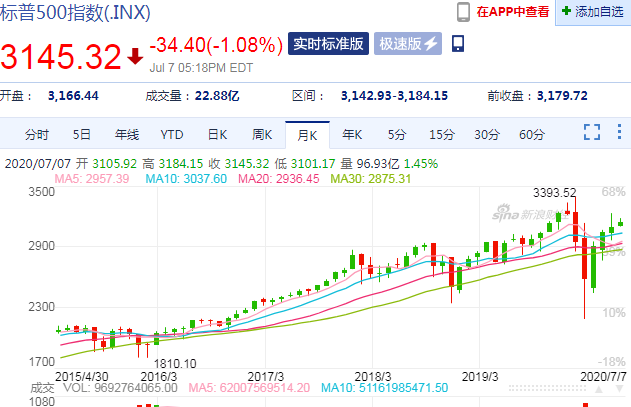This screenshot has width=631, height=407.
Task: Choose the 60分 interval tab
Action: tap(532, 134)
